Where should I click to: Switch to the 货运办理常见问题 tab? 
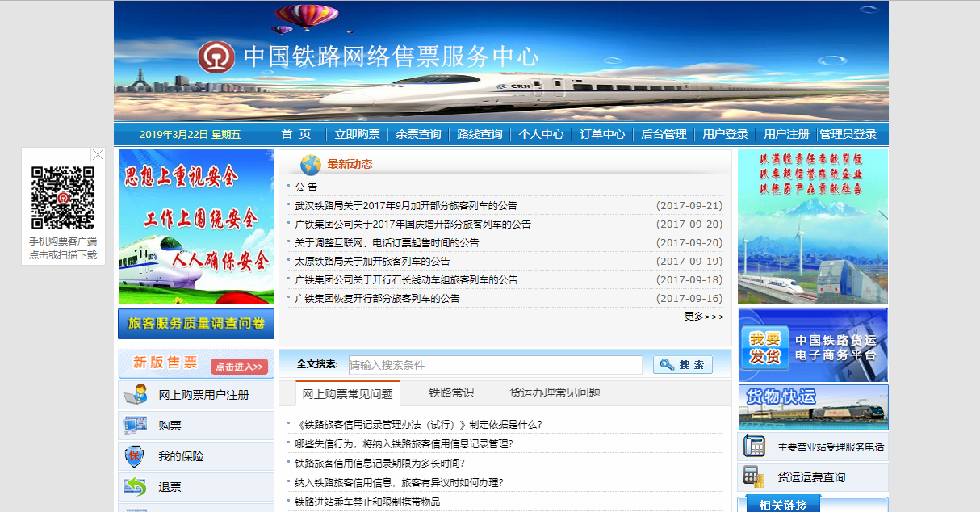click(x=555, y=392)
